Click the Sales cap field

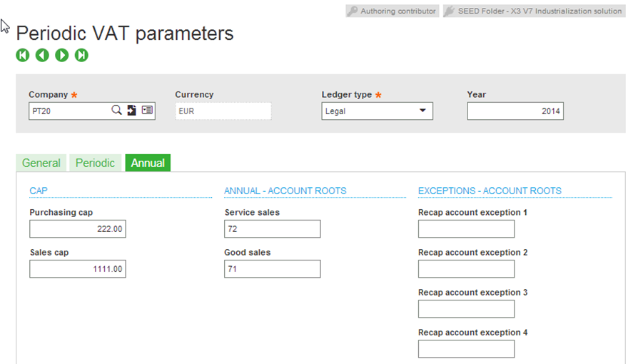(78, 268)
